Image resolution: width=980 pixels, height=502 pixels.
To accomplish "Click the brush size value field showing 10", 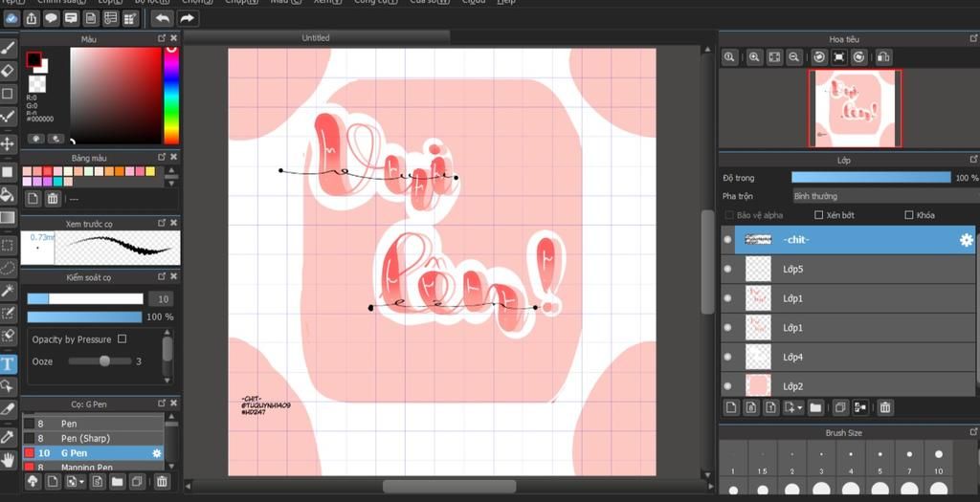I will (161, 299).
